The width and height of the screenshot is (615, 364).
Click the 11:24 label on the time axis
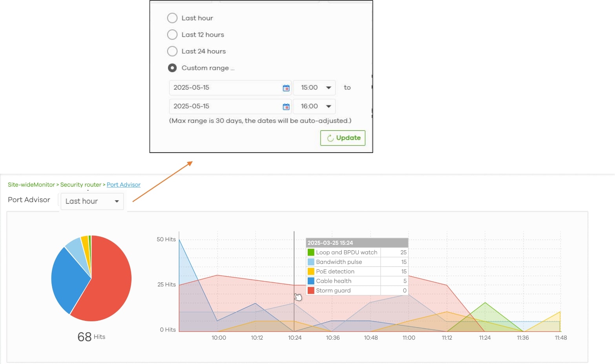(x=485, y=338)
